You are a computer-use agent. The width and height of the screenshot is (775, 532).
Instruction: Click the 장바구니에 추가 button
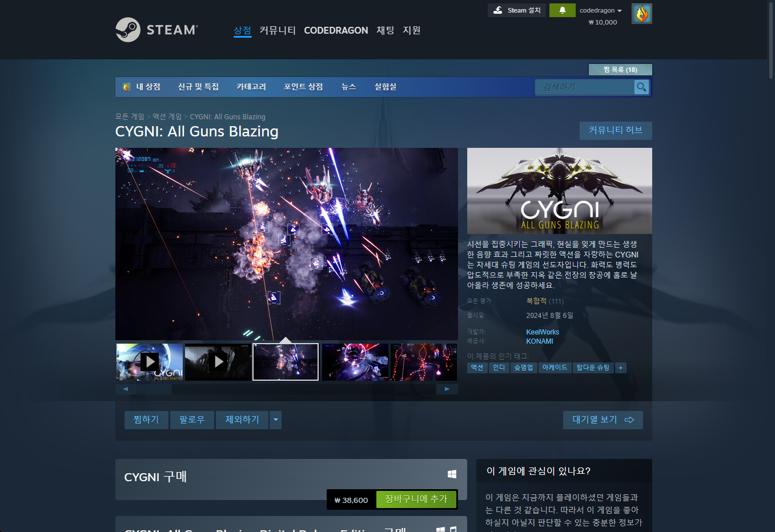click(416, 499)
